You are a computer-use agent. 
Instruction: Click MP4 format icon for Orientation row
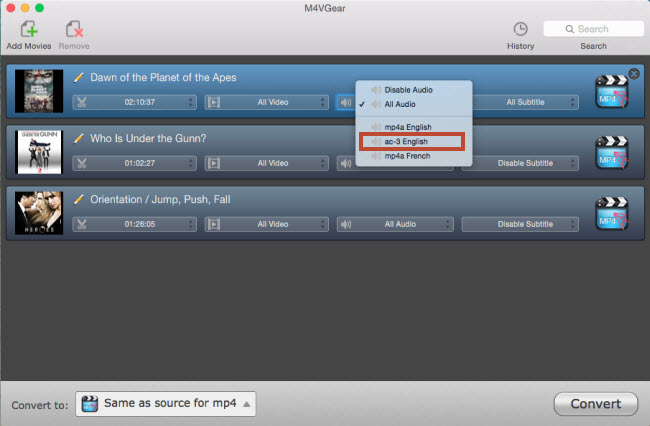click(x=610, y=213)
